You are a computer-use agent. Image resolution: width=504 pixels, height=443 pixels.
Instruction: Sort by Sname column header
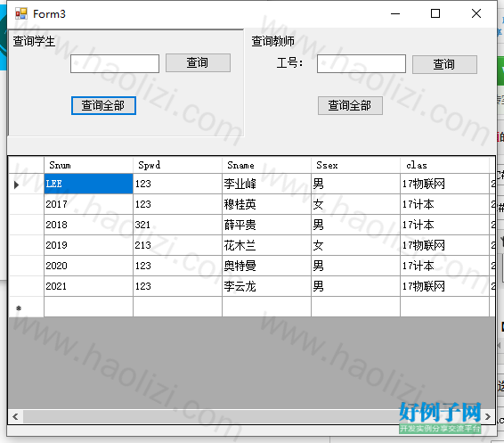coord(266,165)
